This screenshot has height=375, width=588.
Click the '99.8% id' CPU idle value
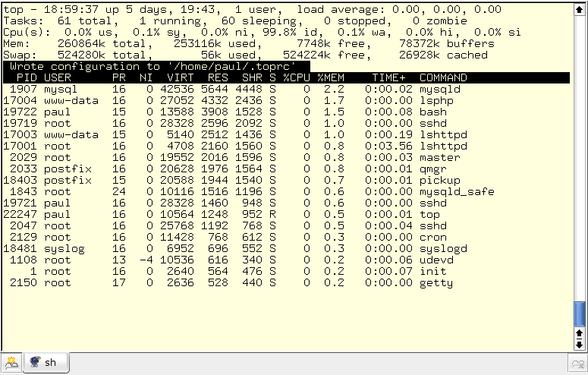pos(290,33)
